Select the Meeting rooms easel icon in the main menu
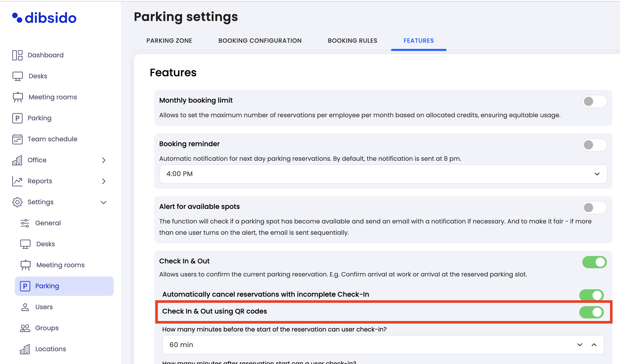 click(17, 97)
